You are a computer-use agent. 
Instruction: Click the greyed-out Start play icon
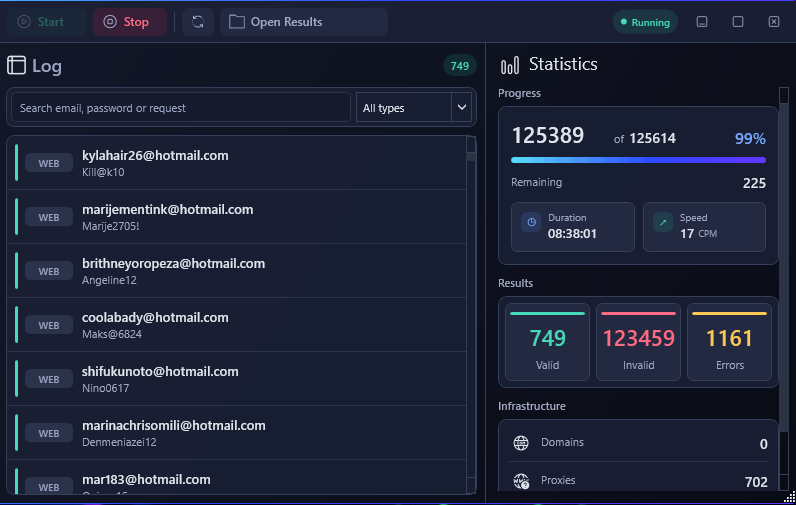tap(24, 22)
